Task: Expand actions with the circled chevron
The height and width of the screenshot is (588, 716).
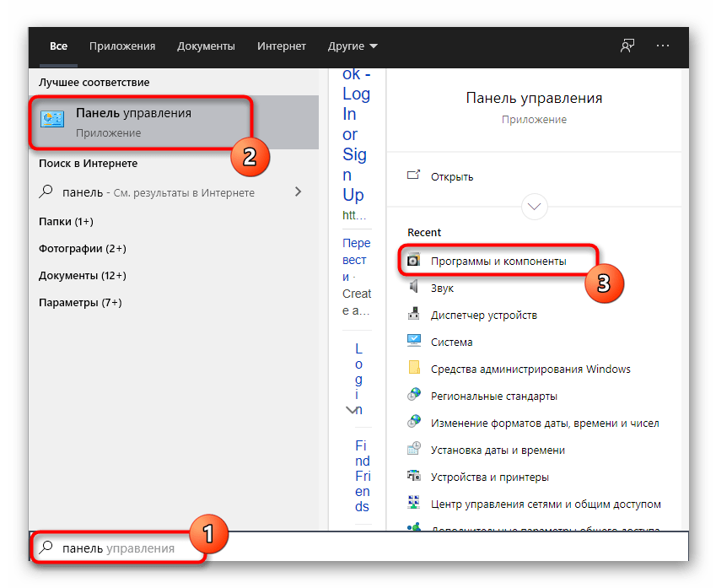Action: (536, 206)
